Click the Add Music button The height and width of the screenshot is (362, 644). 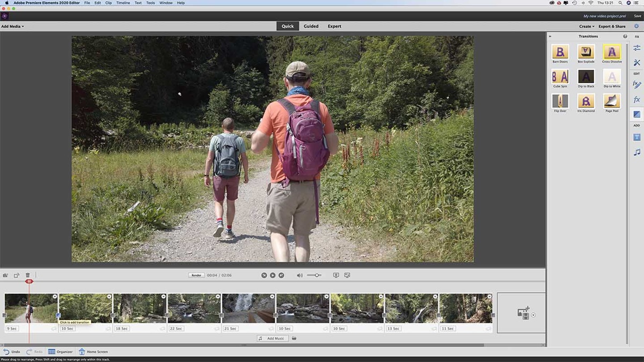[x=273, y=338]
